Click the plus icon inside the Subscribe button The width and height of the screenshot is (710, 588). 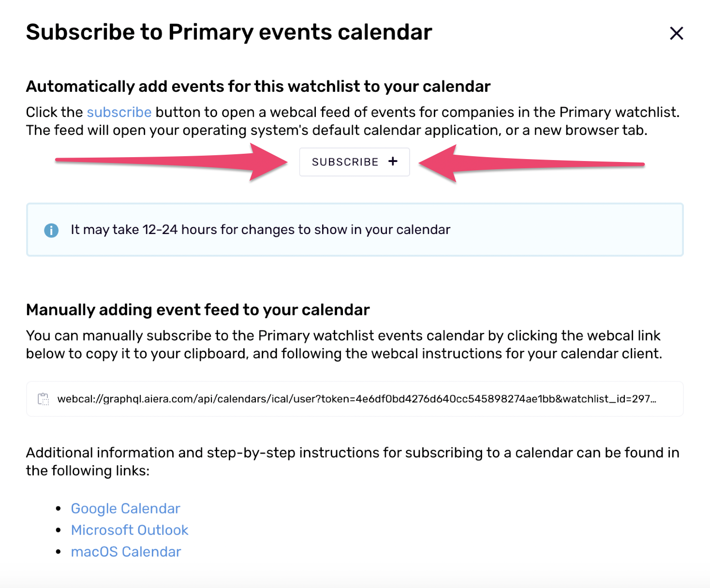pos(393,162)
